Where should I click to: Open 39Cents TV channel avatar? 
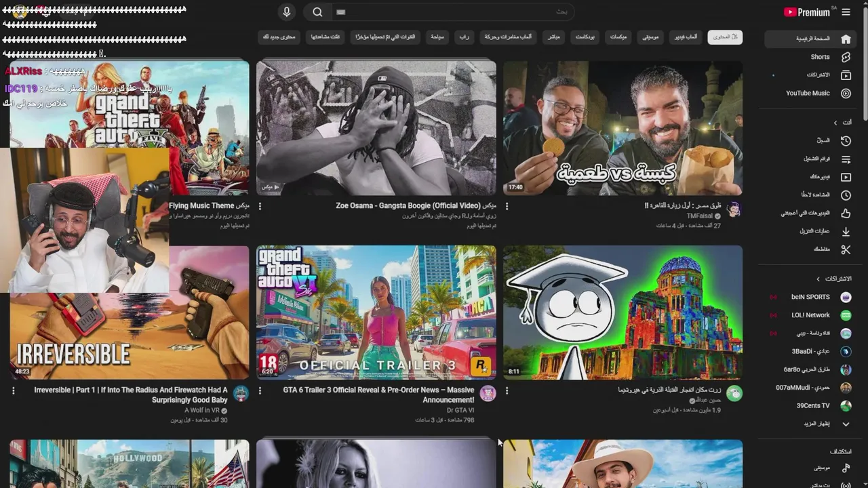(x=846, y=406)
